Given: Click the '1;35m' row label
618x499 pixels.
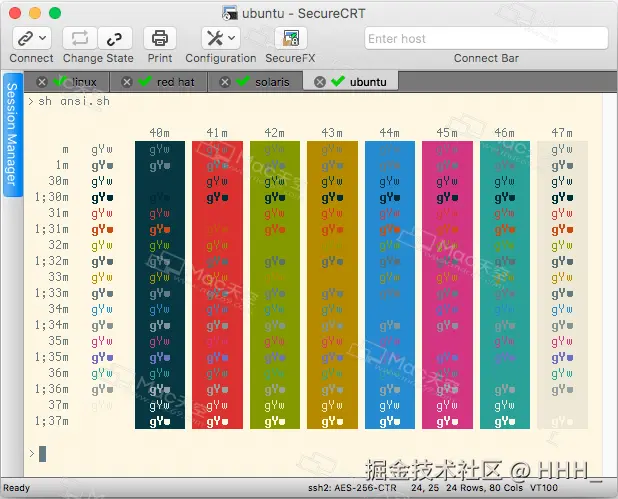Looking at the screenshot, I should coord(52,357).
